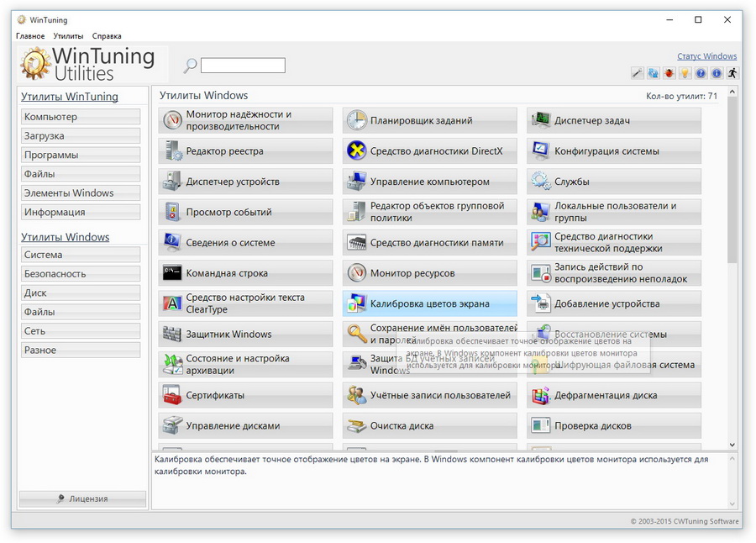Screen dimensions: 756x543
Task: Open Средство диагностики DirectX
Action: tap(429, 151)
